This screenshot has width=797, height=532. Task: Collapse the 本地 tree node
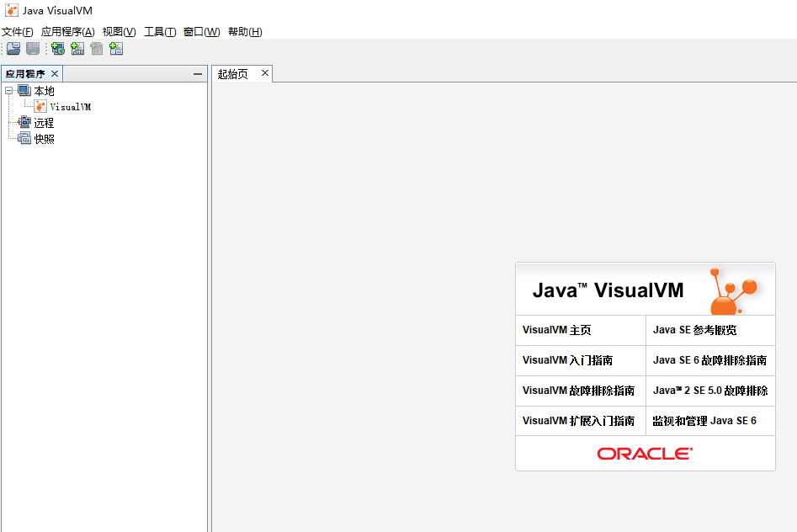[8, 91]
